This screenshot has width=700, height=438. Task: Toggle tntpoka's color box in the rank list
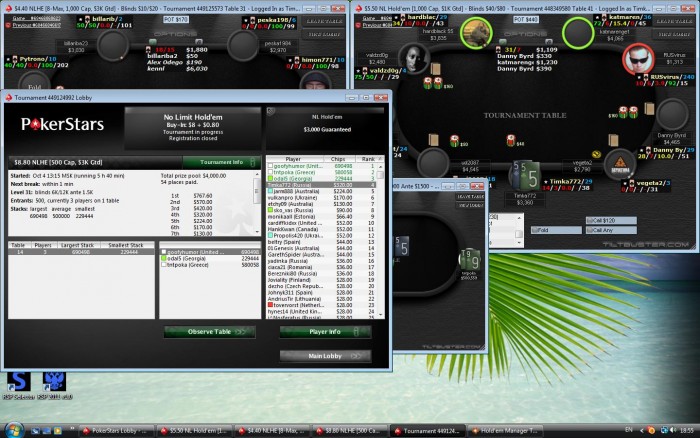point(270,172)
